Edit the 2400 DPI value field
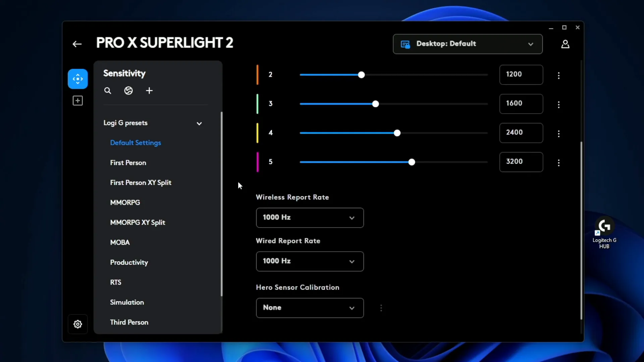 pos(521,133)
